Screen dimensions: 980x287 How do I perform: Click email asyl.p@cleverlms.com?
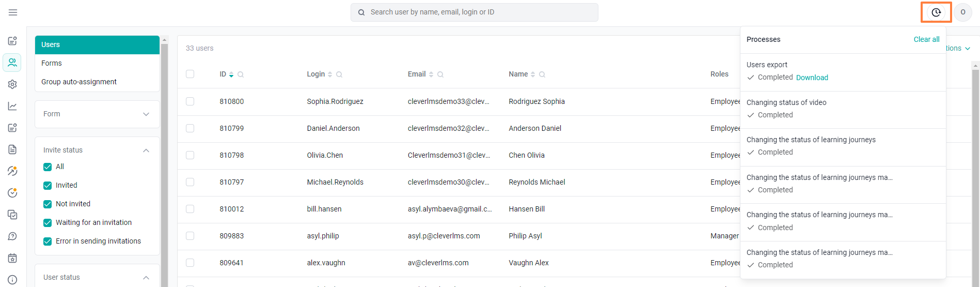444,236
